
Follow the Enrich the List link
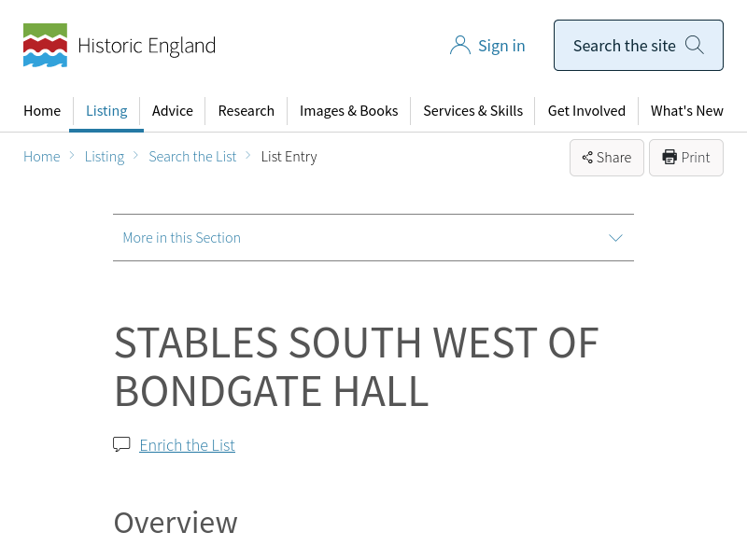pos(187,445)
